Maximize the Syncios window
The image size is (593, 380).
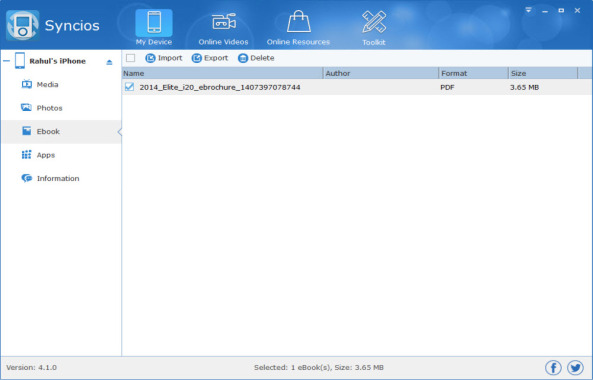pyautogui.click(x=561, y=11)
